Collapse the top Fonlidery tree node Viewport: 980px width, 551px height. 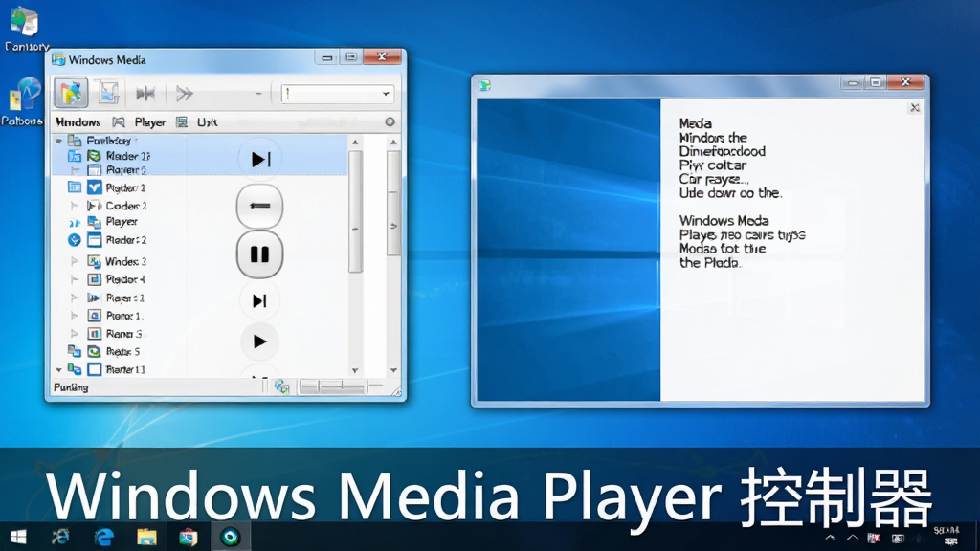(x=58, y=142)
